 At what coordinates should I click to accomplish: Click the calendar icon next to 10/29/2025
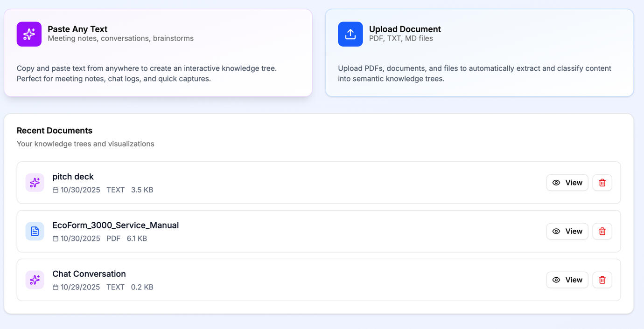56,287
